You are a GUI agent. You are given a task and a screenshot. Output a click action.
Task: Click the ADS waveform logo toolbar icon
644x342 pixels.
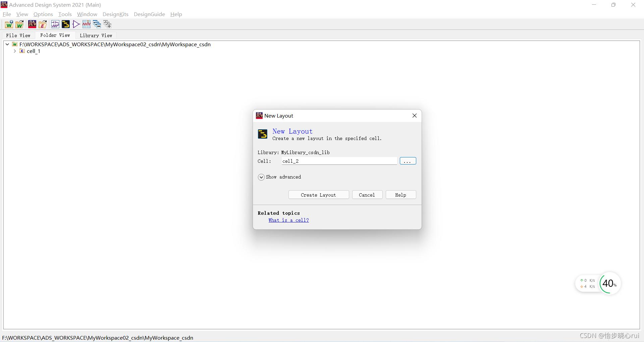(x=32, y=24)
